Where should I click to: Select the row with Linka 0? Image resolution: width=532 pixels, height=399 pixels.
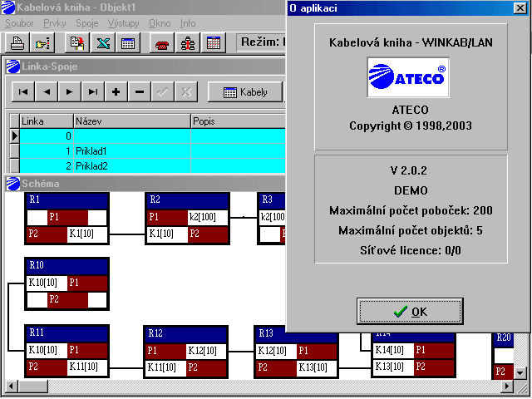[152, 136]
